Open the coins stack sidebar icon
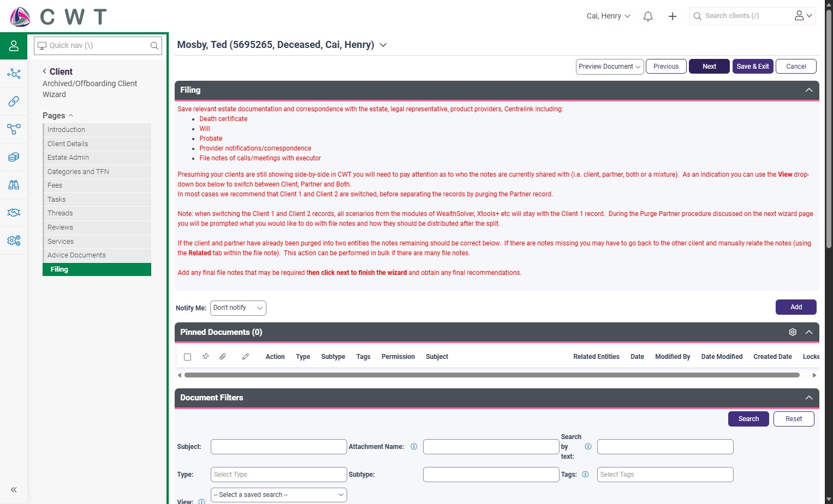This screenshot has height=504, width=833. click(x=14, y=157)
